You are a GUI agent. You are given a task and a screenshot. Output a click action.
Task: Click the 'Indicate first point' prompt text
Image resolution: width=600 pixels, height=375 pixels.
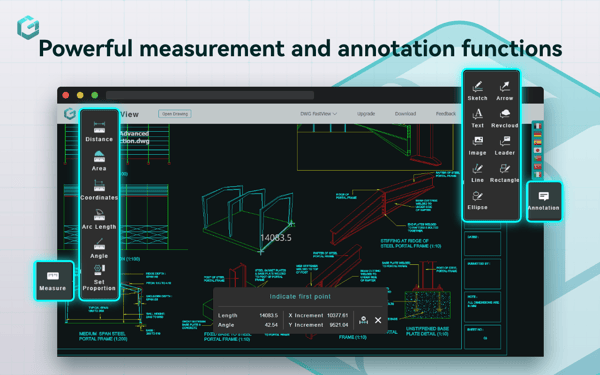[300, 297]
